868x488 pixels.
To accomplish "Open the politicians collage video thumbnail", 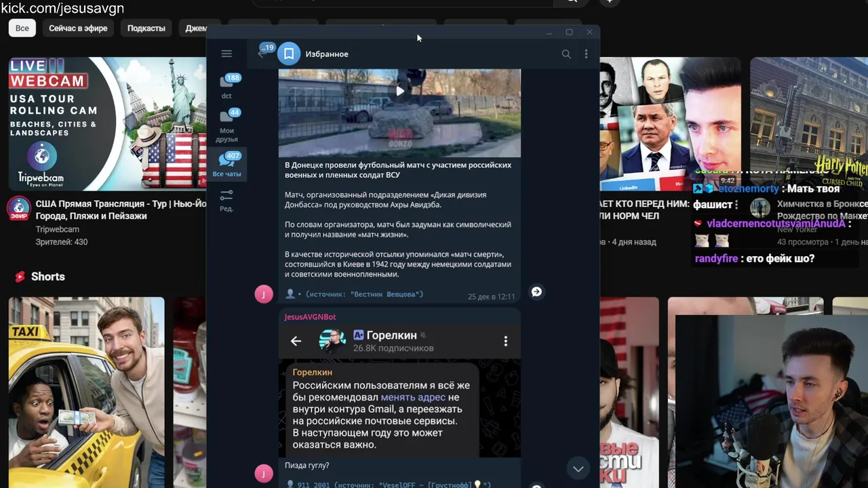I will pyautogui.click(x=670, y=123).
